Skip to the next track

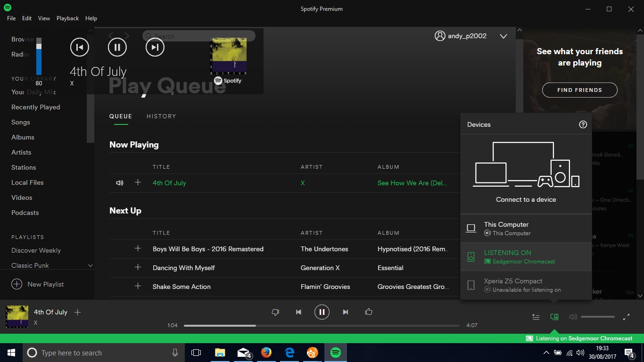[x=346, y=312]
